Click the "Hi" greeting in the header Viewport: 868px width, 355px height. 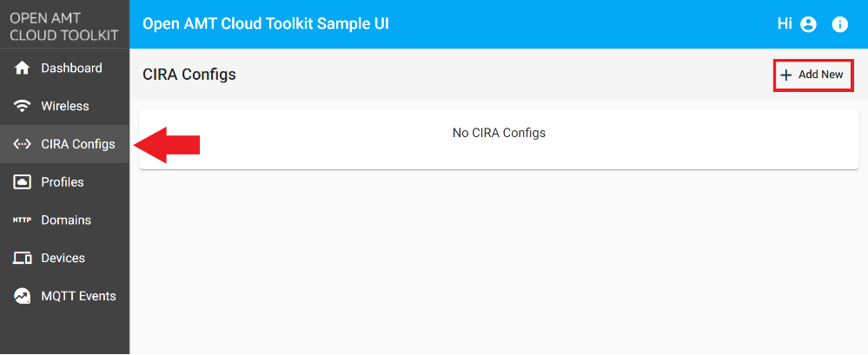coord(785,24)
